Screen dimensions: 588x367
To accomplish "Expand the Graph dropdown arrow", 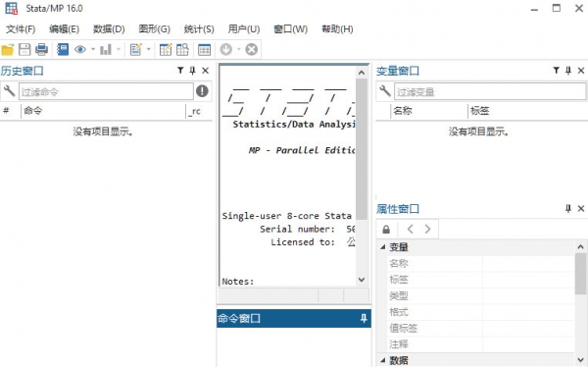I will [x=119, y=50].
